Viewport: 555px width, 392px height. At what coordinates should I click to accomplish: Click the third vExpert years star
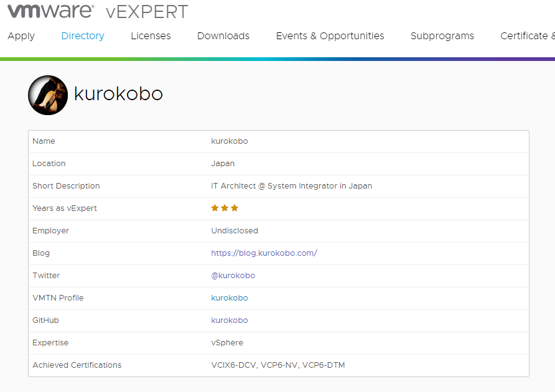click(235, 208)
